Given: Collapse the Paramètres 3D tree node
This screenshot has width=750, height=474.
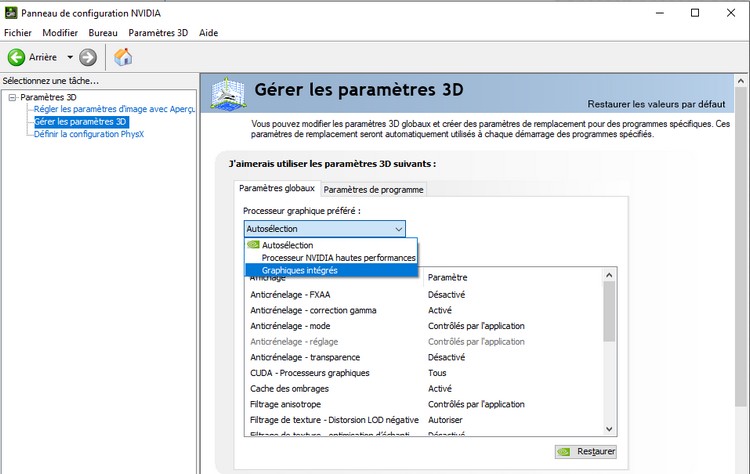Looking at the screenshot, I should tap(12, 97).
